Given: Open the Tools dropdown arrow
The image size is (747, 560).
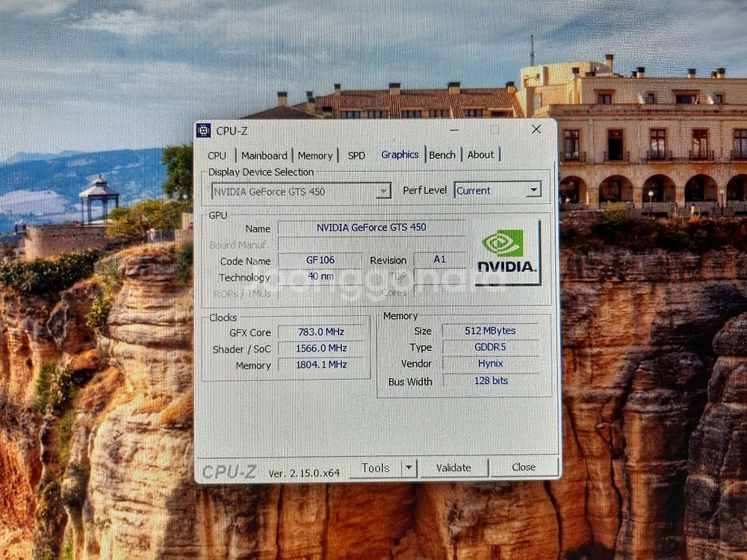Looking at the screenshot, I should click(409, 468).
